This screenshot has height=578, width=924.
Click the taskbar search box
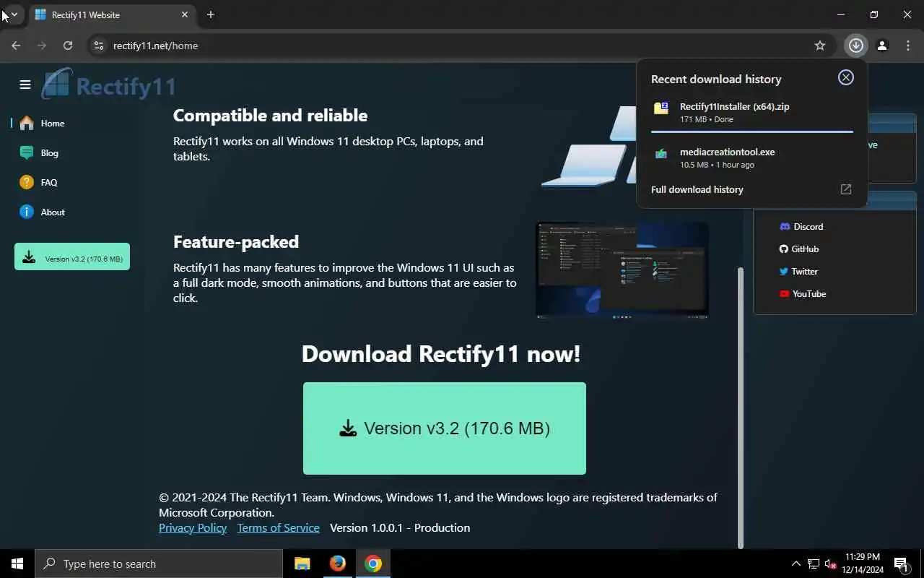pos(159,564)
